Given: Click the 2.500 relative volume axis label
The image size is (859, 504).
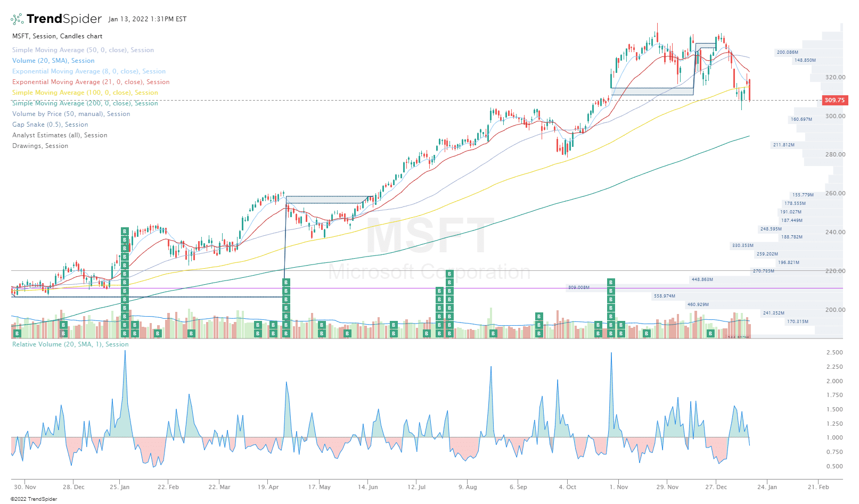Looking at the screenshot, I should click(835, 352).
